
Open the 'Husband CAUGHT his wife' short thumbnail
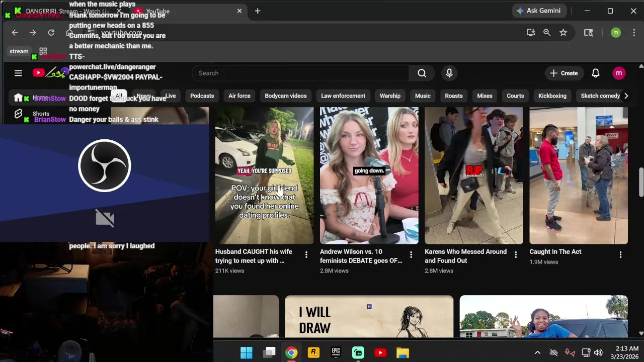[x=265, y=175]
